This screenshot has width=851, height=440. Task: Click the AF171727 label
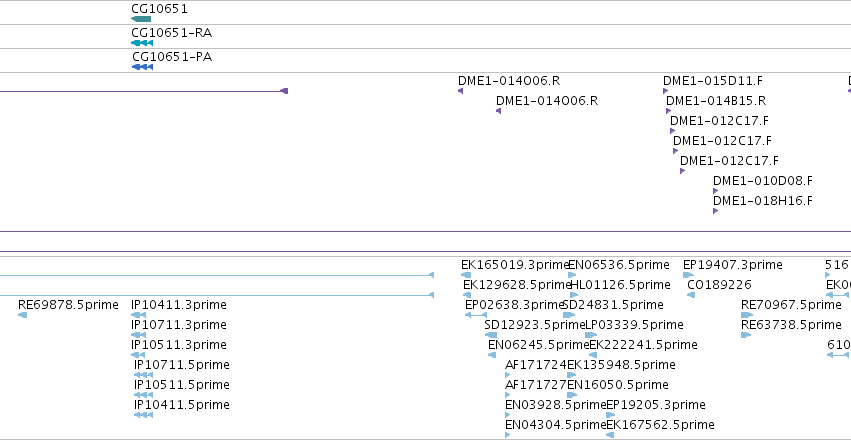coord(536,385)
